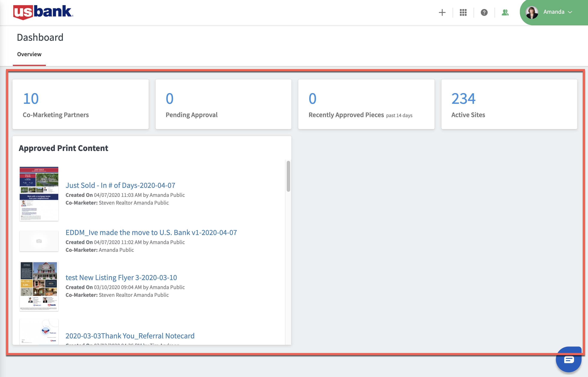Click the EDDM placeholder camera thumbnail

pyautogui.click(x=39, y=241)
